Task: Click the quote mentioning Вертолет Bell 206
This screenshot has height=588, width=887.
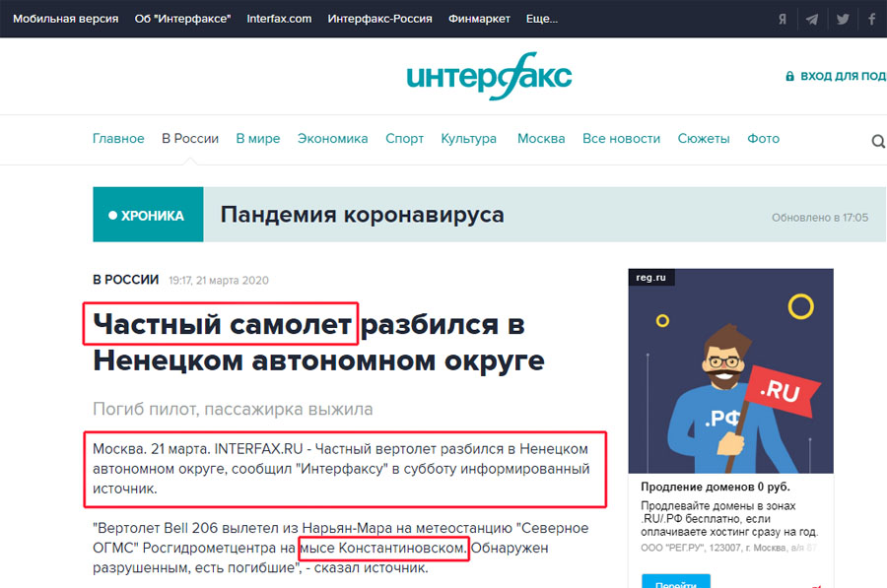Action: [341, 548]
